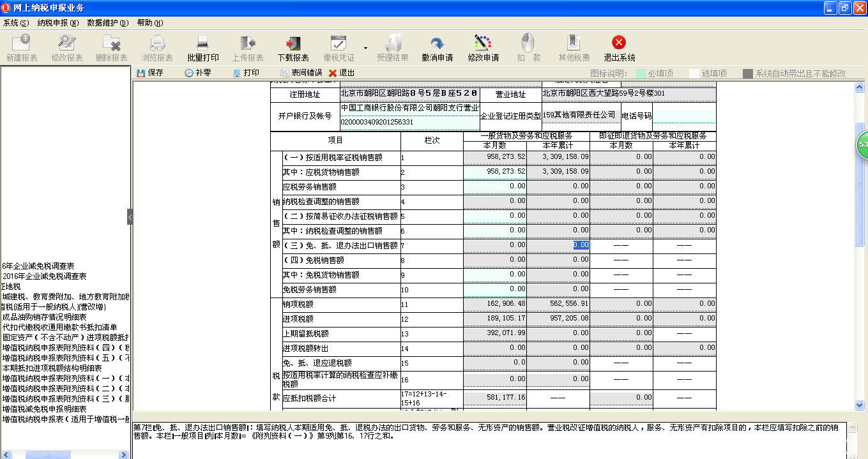Click row 3 应税劳务销售额 本月数 cell
The image size is (868, 459).
pos(495,186)
